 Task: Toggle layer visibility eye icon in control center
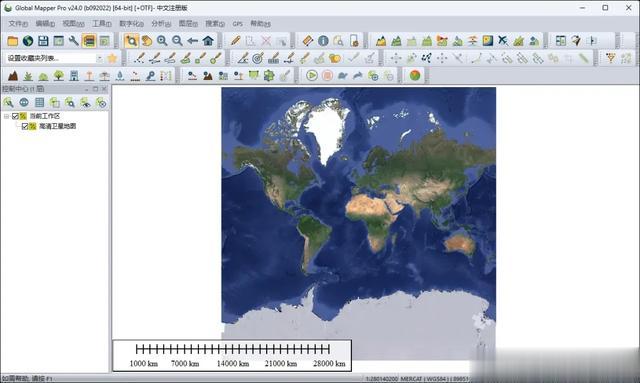[x=85, y=102]
